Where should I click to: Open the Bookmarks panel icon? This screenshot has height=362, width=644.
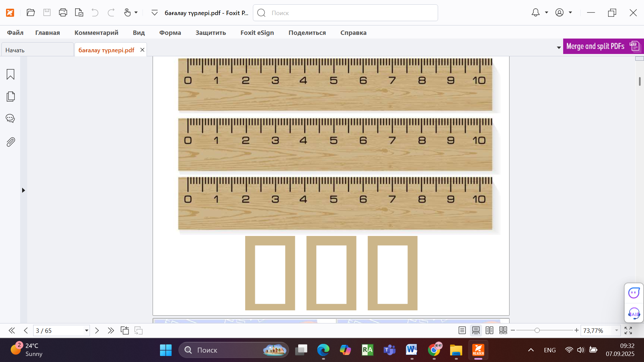click(10, 74)
